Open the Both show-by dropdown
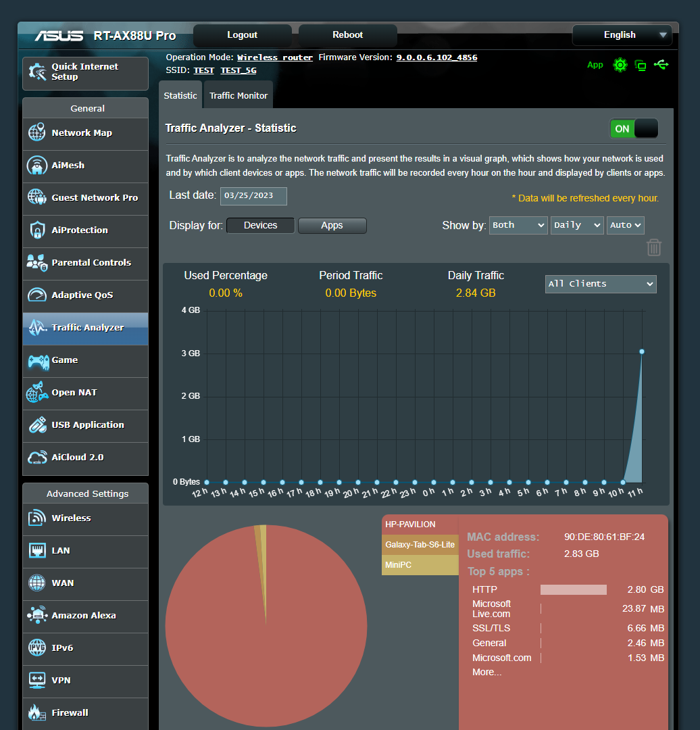Screen dimensions: 700x730 click(518, 225)
